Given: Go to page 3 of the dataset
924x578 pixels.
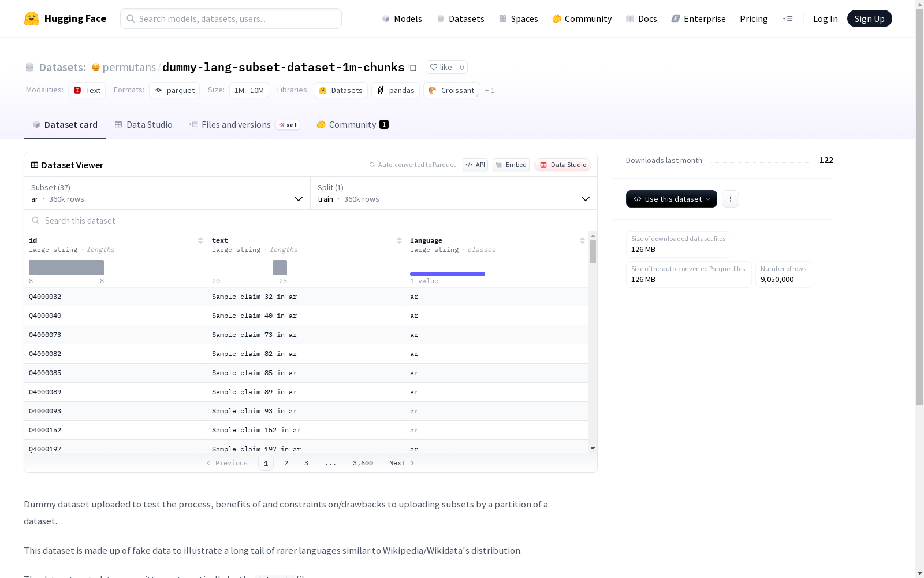Looking at the screenshot, I should pos(306,463).
